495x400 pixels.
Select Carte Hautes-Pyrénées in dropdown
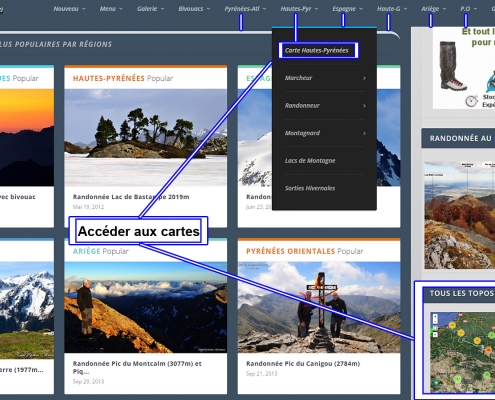click(317, 51)
